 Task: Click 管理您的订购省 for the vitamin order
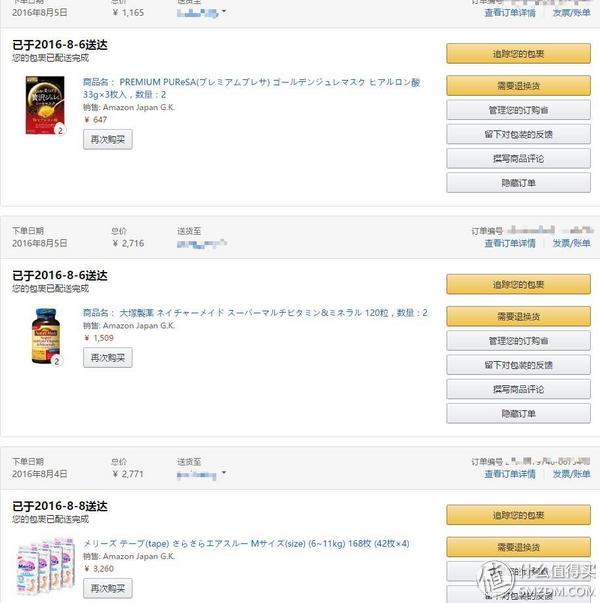518,341
